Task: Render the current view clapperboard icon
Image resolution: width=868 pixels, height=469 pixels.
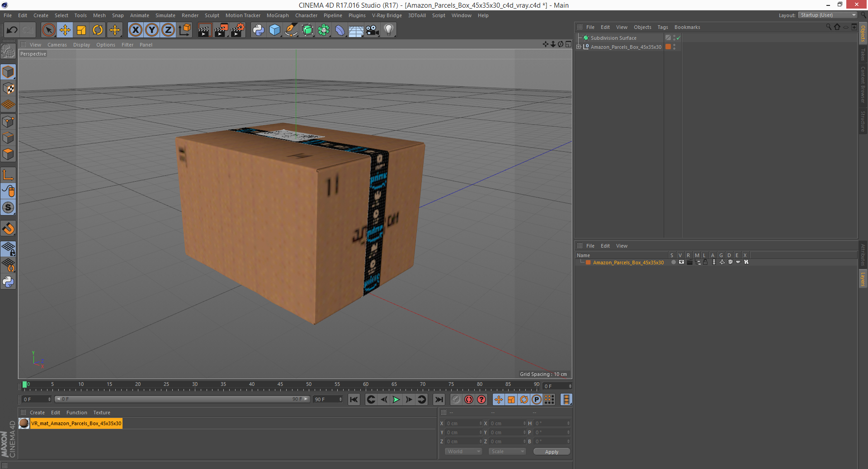Action: (x=204, y=30)
